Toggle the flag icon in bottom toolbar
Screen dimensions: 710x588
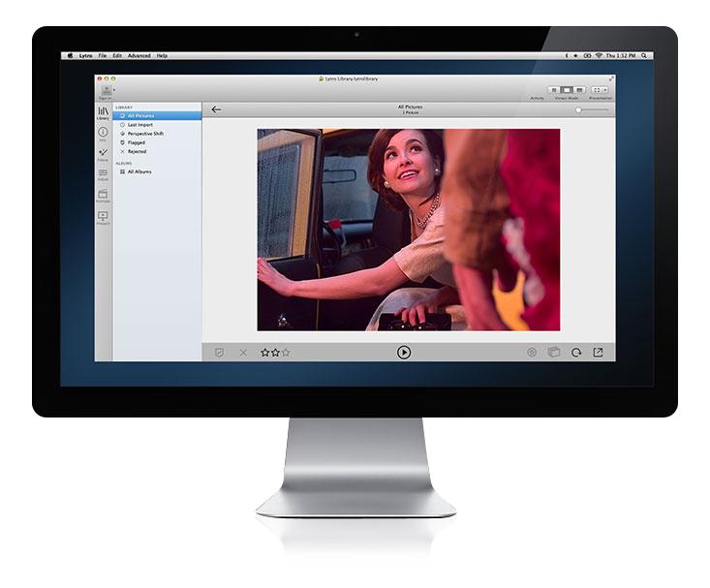(220, 353)
